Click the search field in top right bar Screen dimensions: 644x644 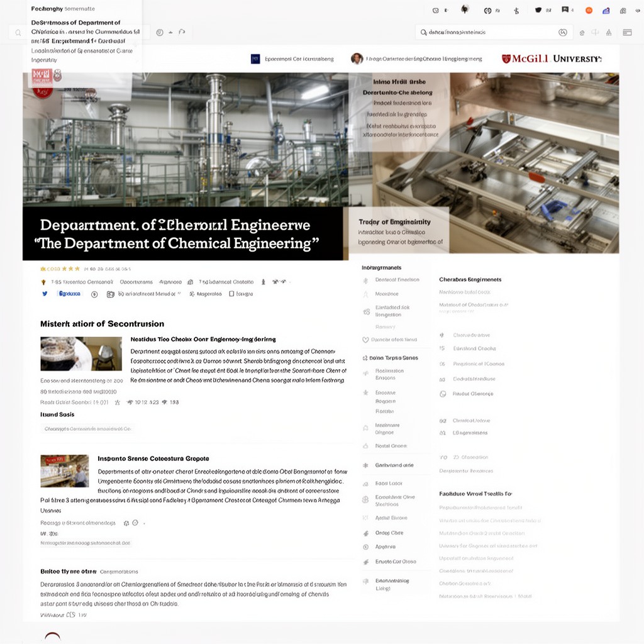pyautogui.click(x=494, y=32)
